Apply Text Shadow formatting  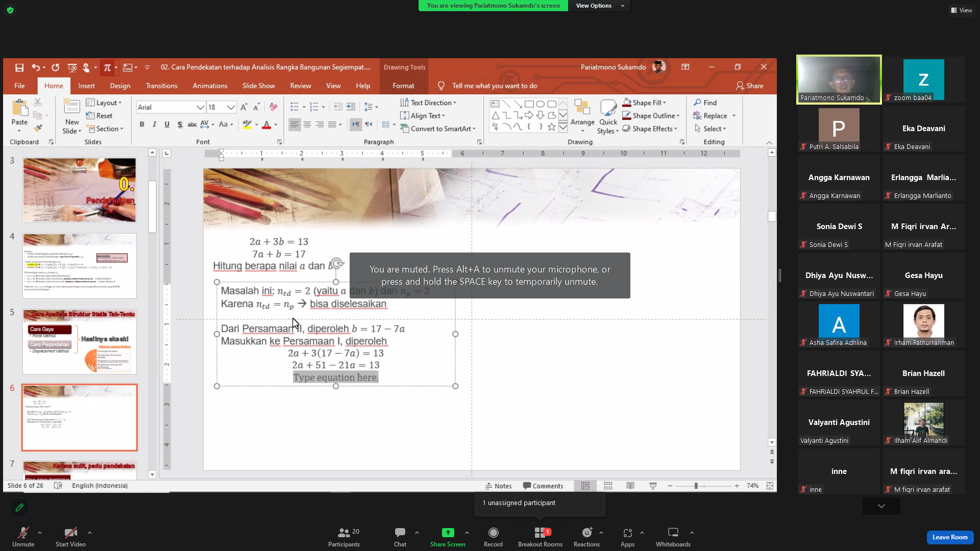pyautogui.click(x=180, y=124)
